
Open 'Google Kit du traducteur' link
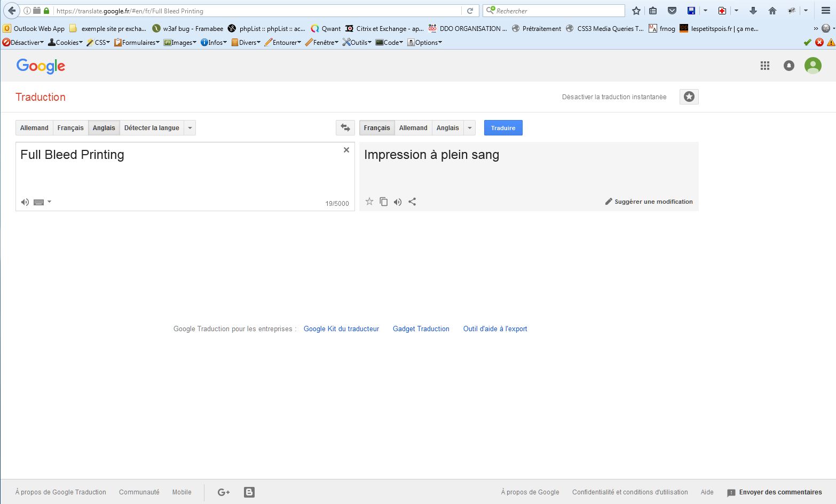[341, 329]
